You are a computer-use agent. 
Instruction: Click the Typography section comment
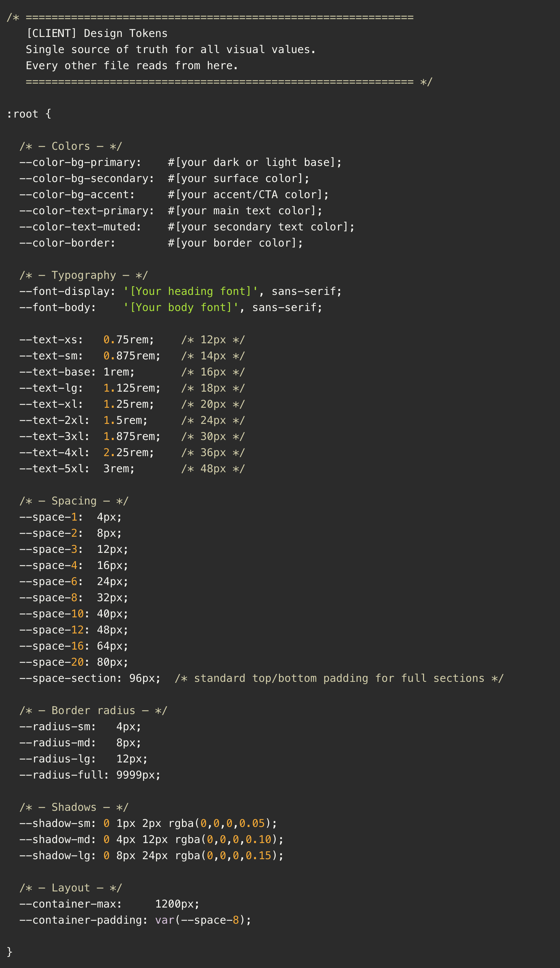coord(83,275)
